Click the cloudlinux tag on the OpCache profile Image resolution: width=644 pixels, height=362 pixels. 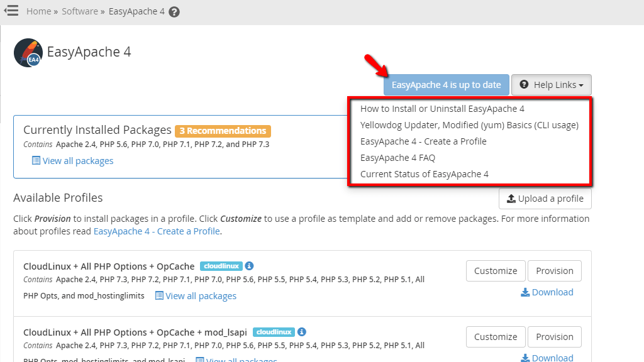pos(221,266)
